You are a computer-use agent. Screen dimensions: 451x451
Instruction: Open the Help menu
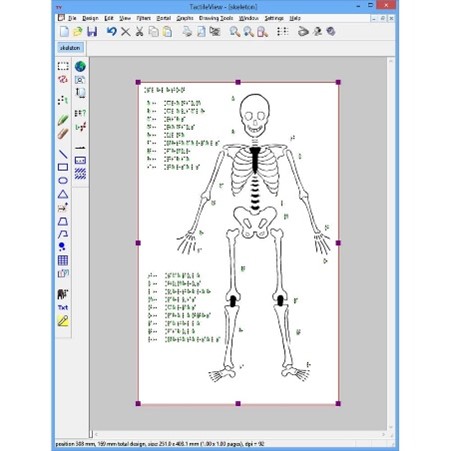(295, 18)
